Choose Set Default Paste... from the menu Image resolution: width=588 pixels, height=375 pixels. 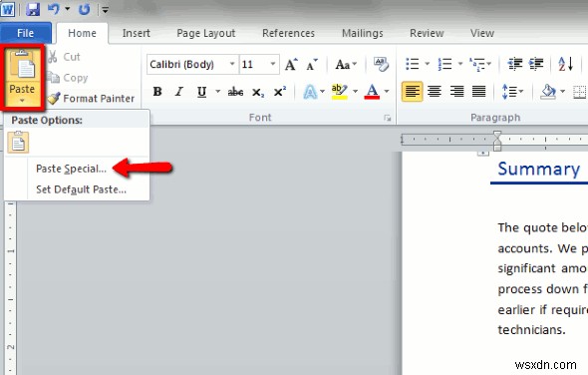pyautogui.click(x=81, y=189)
